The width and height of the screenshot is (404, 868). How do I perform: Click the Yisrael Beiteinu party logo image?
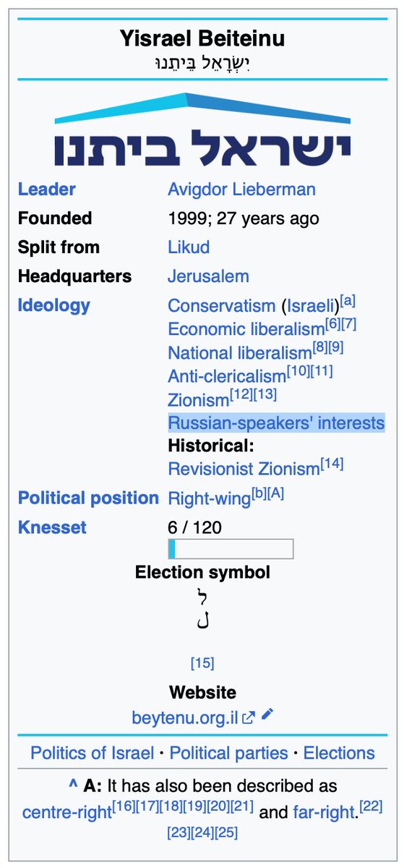[x=202, y=130]
